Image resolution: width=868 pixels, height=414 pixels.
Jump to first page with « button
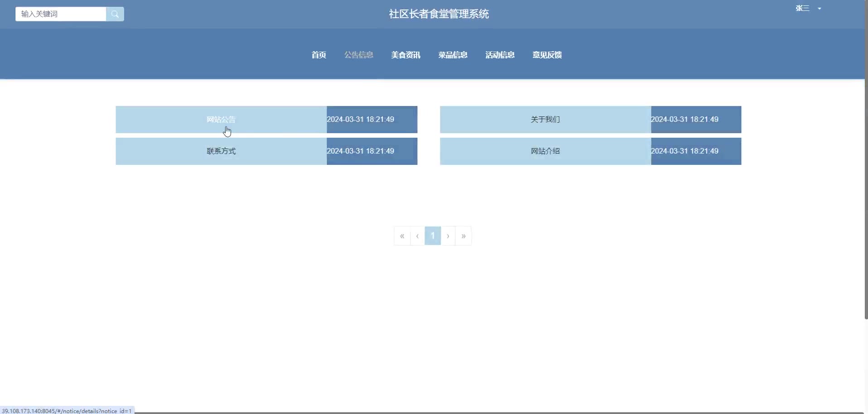[402, 236]
